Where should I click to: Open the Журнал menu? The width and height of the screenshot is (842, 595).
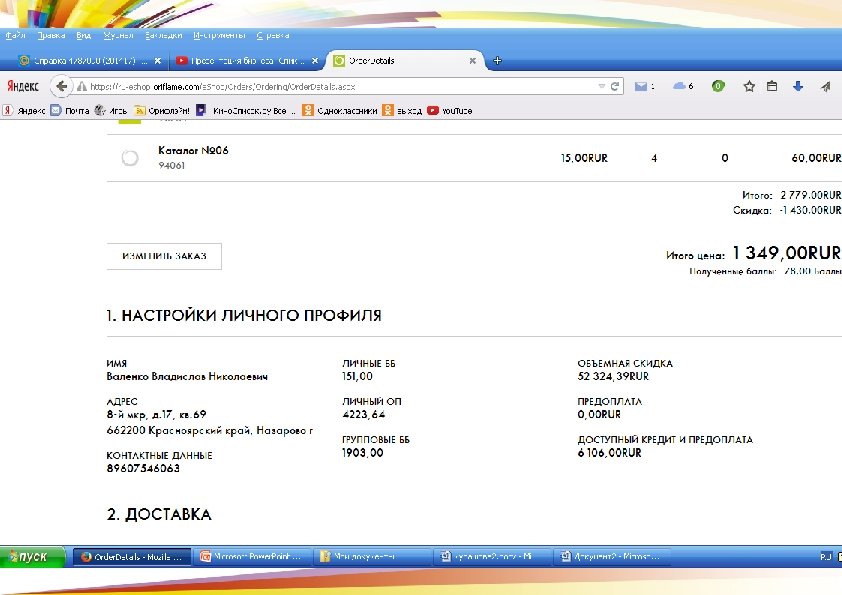[118, 35]
